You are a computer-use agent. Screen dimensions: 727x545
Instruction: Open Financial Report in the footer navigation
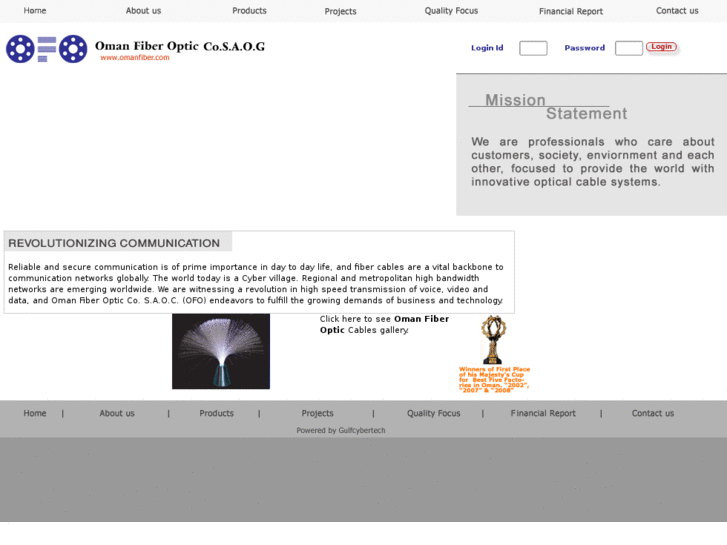click(x=543, y=413)
